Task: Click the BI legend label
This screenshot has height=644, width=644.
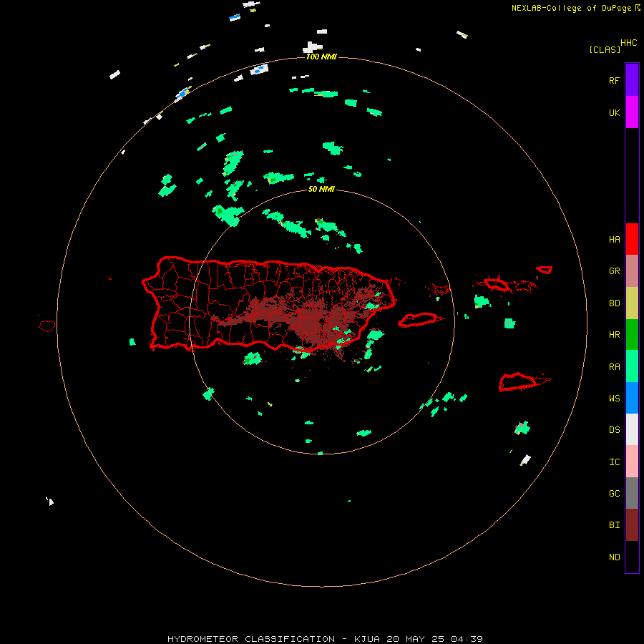Action: (x=614, y=525)
